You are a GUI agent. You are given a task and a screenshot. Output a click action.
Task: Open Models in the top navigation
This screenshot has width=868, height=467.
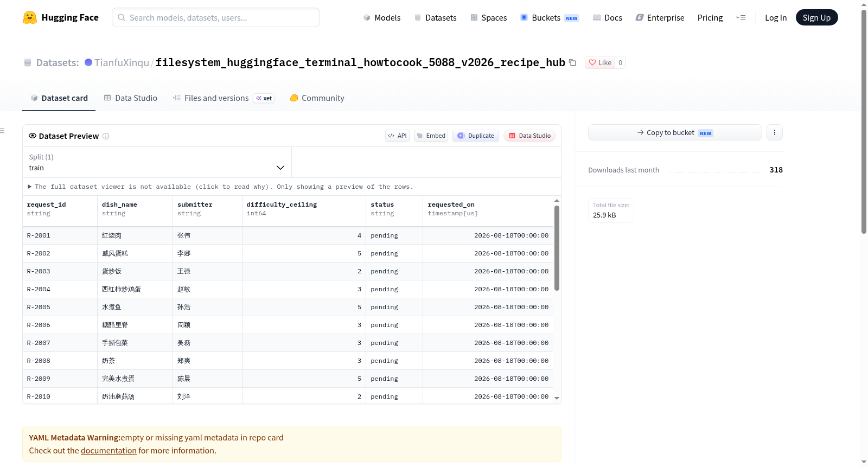coord(382,17)
